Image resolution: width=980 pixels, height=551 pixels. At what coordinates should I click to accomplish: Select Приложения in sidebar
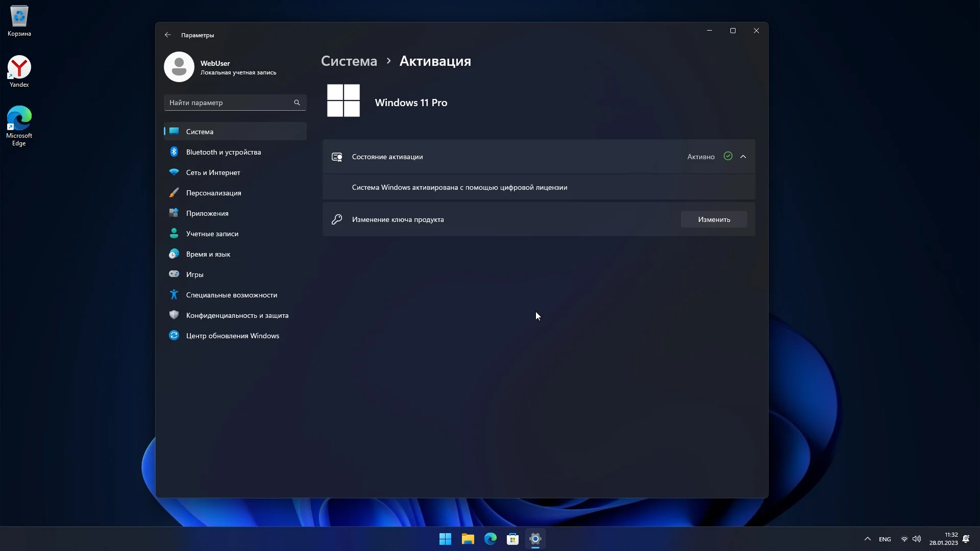click(x=207, y=213)
